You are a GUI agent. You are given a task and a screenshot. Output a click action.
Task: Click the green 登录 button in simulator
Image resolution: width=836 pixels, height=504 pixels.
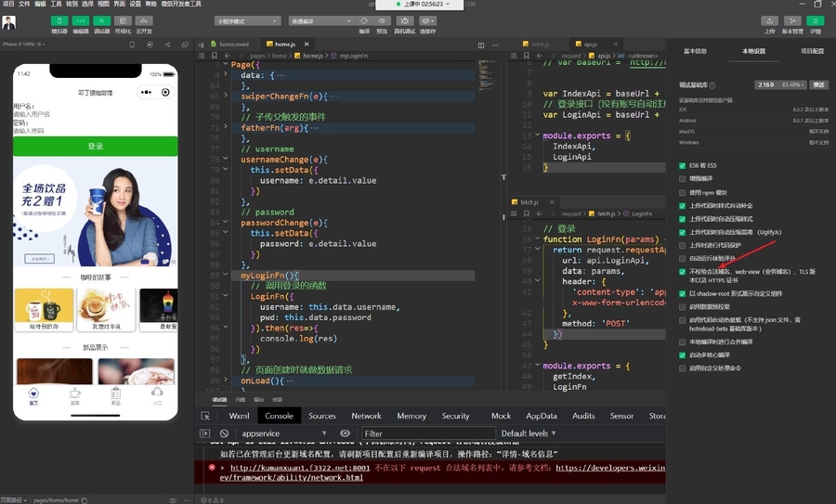tap(96, 146)
